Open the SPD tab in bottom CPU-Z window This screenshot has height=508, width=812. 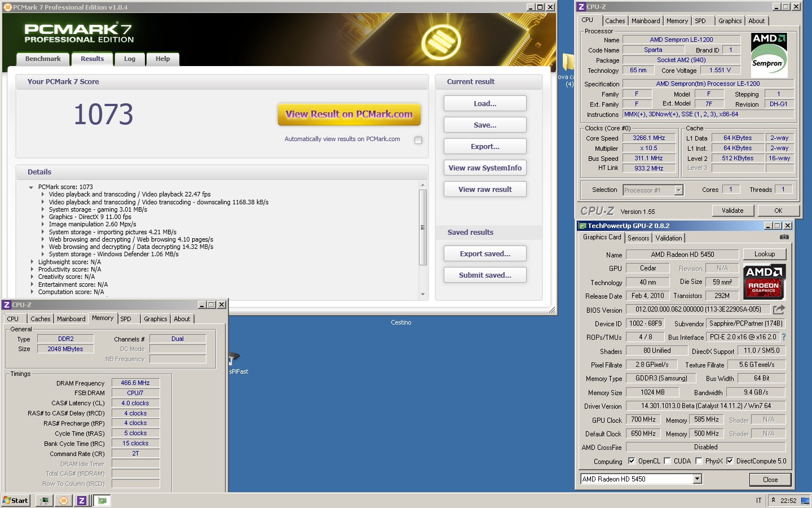(x=126, y=319)
